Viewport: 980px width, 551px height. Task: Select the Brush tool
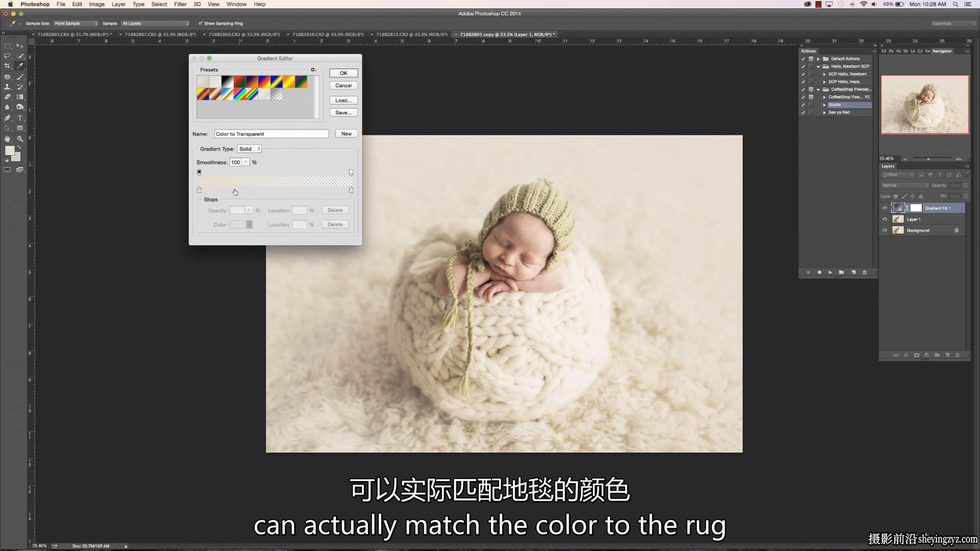(20, 77)
